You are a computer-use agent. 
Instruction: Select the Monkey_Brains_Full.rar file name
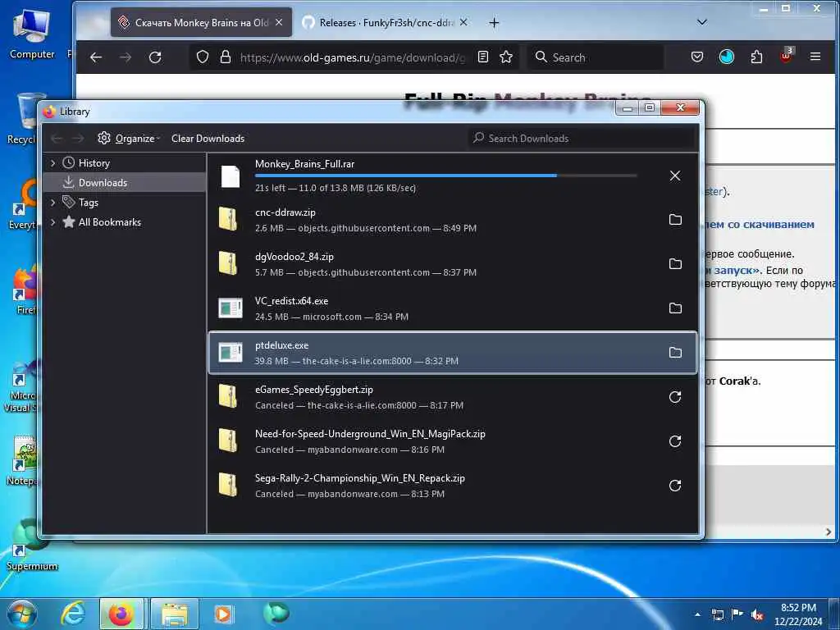click(304, 164)
